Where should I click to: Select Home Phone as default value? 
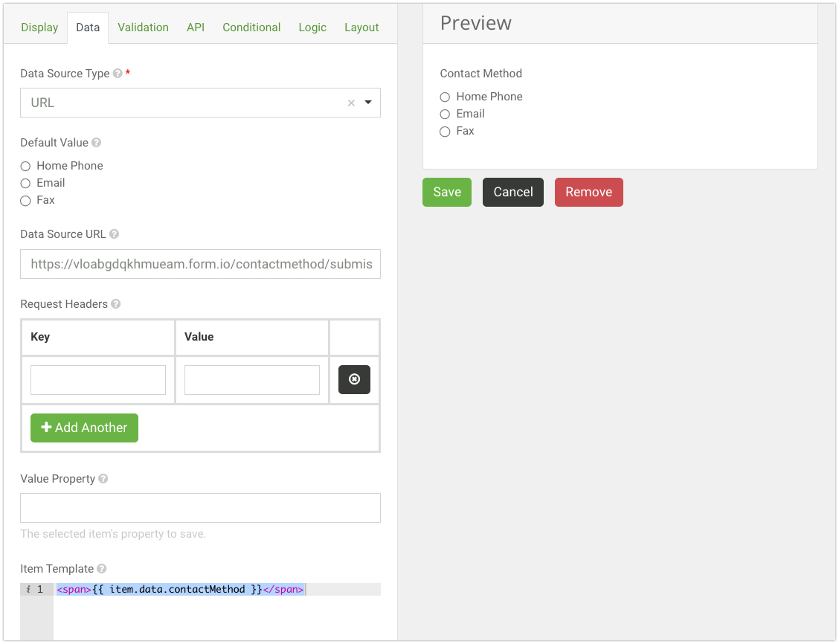point(25,166)
